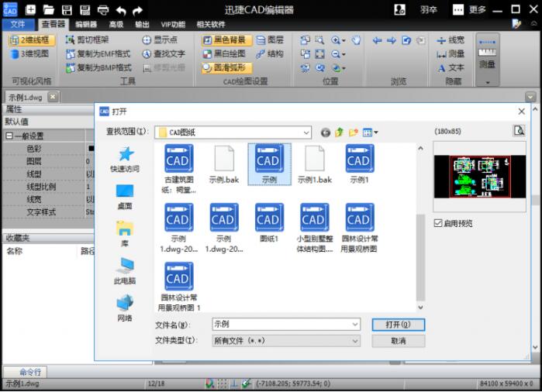Image resolution: width=542 pixels, height=392 pixels.
Task: Click 此电脑 in dialog sidebar
Action: [x=125, y=271]
